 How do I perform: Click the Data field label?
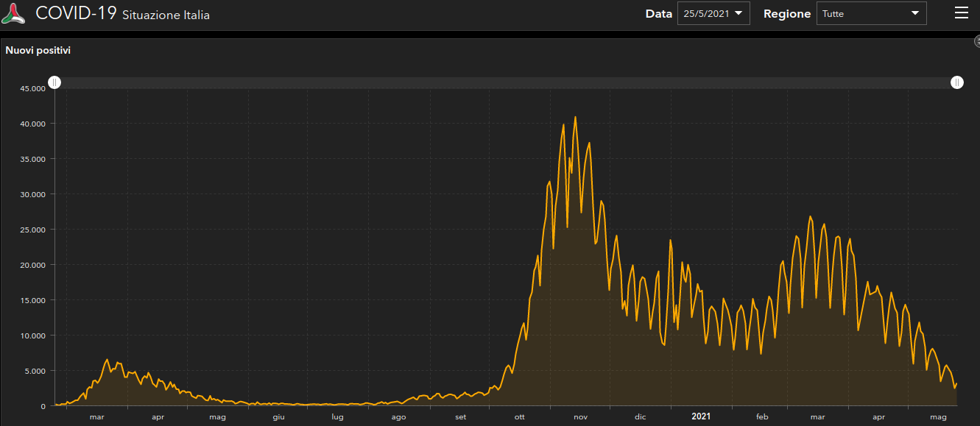[658, 14]
